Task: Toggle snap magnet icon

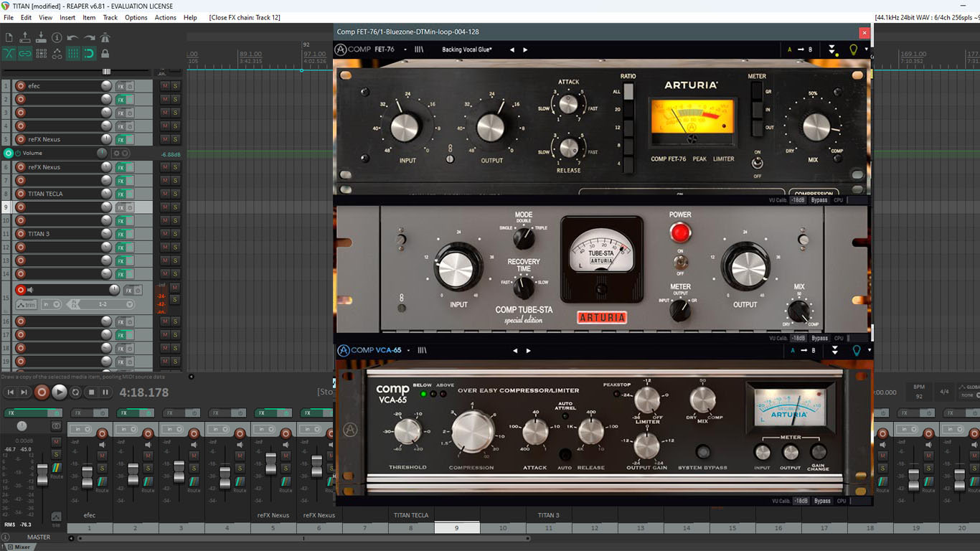Action: [89, 53]
